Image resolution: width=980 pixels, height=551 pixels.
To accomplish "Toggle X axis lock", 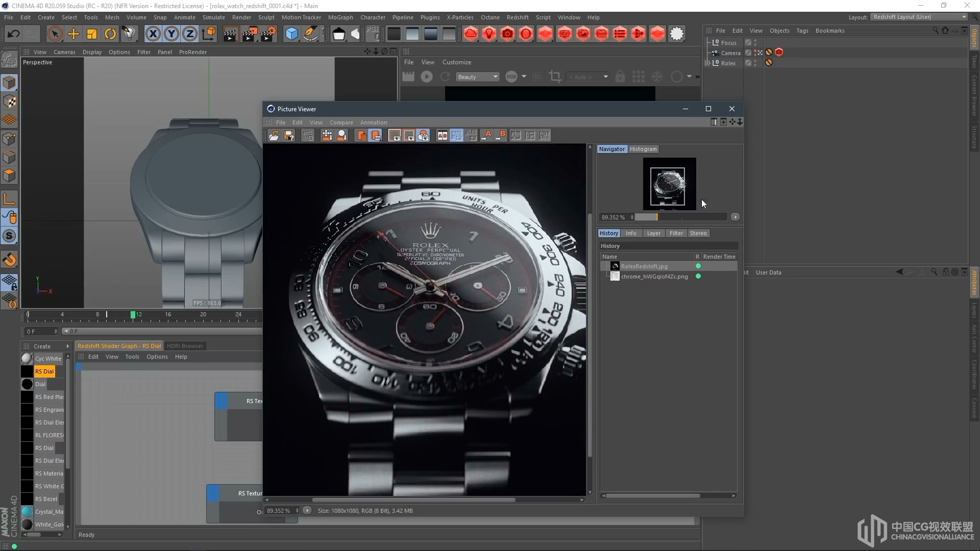I will tap(153, 34).
